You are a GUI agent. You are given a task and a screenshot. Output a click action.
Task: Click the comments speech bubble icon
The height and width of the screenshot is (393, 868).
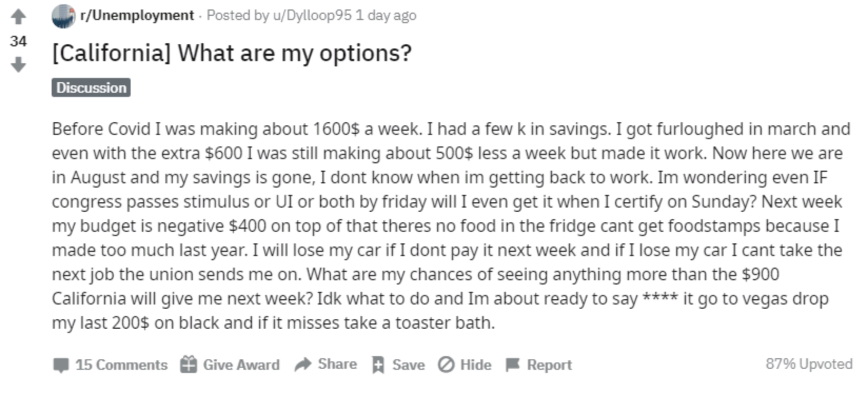pos(61,365)
